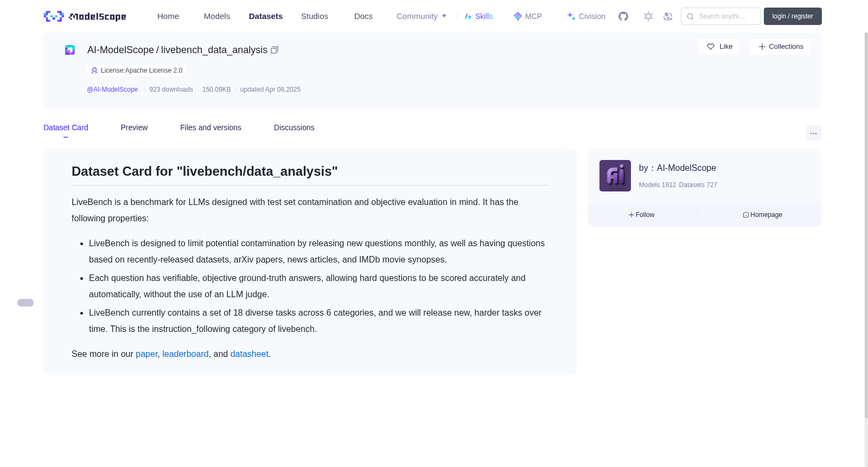Image resolution: width=868 pixels, height=467 pixels.
Task: Open the @AI-ModelScope owner link
Action: [112, 89]
